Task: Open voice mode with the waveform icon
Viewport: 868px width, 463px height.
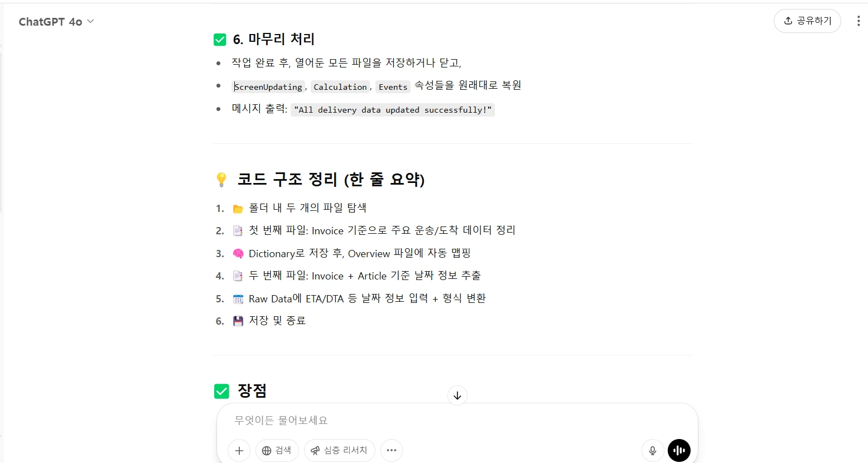Action: click(x=679, y=450)
